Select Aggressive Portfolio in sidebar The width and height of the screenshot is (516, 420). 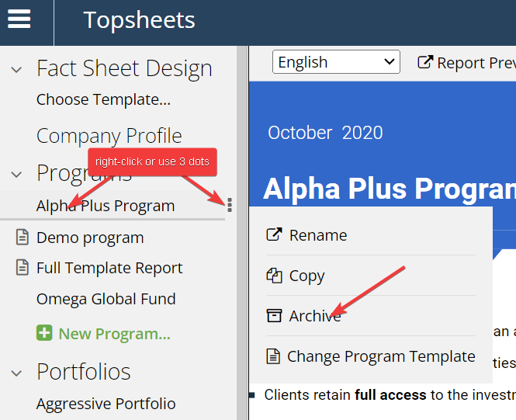coord(106,404)
